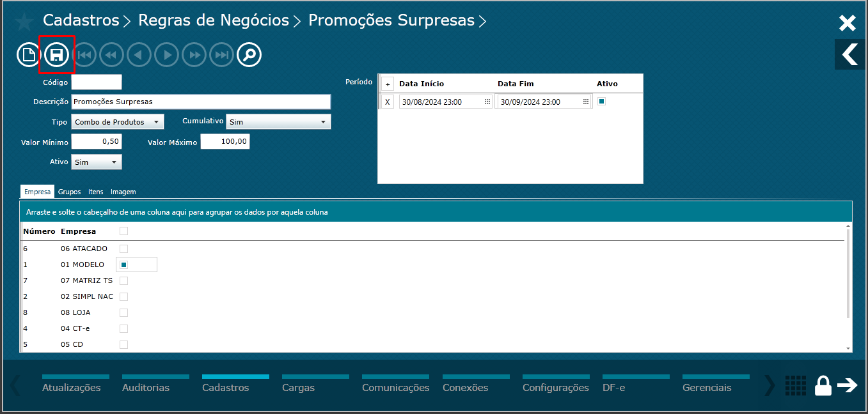
Task: Toggle Ativo checkbox in period row
Action: point(601,101)
